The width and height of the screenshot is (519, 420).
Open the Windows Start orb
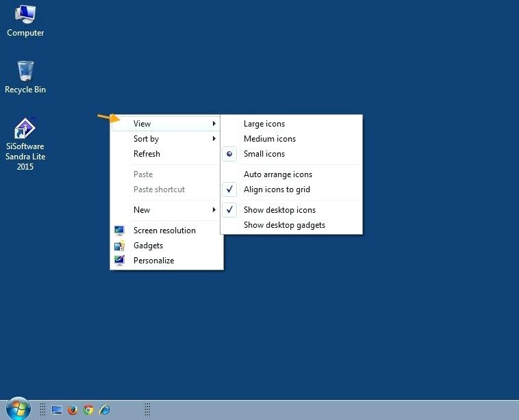click(18, 409)
